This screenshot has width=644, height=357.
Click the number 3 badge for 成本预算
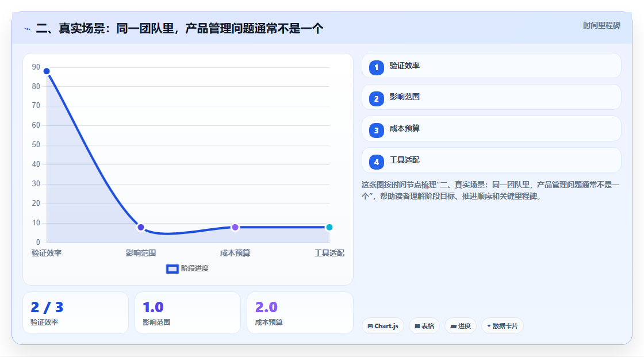(376, 130)
